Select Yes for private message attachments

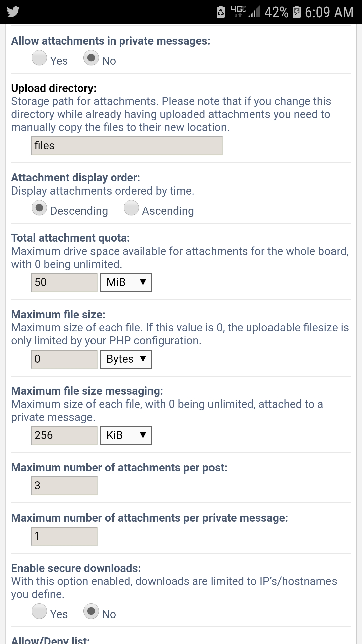39,58
